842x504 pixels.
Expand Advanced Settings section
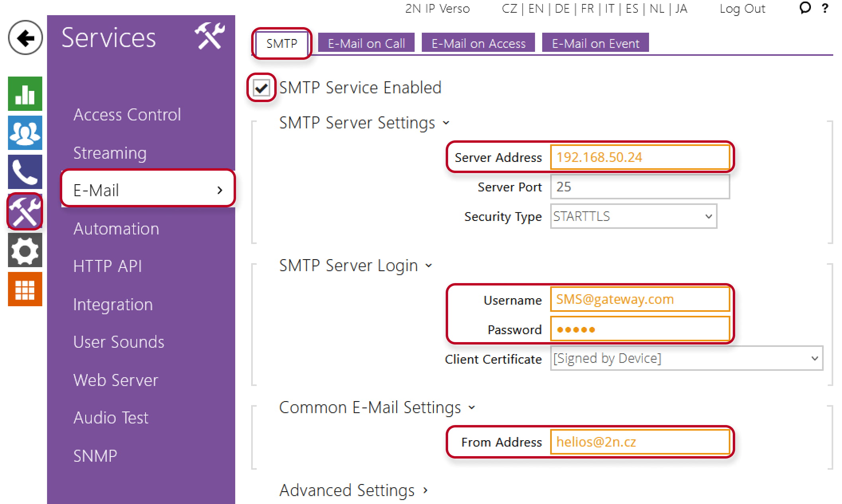tap(354, 490)
